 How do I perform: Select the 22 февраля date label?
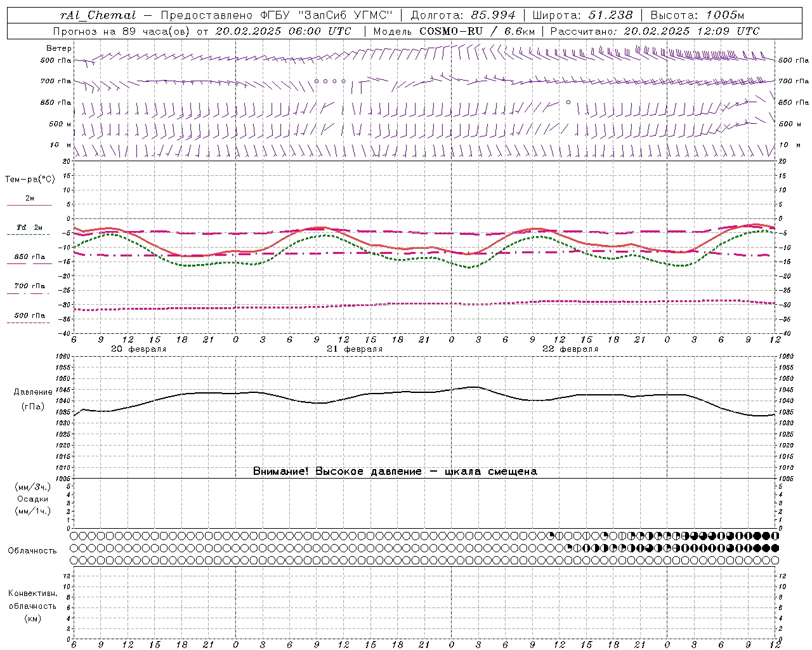point(570,349)
